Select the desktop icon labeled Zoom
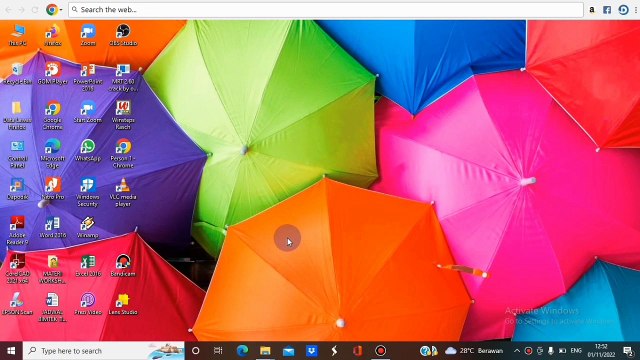 point(88,35)
